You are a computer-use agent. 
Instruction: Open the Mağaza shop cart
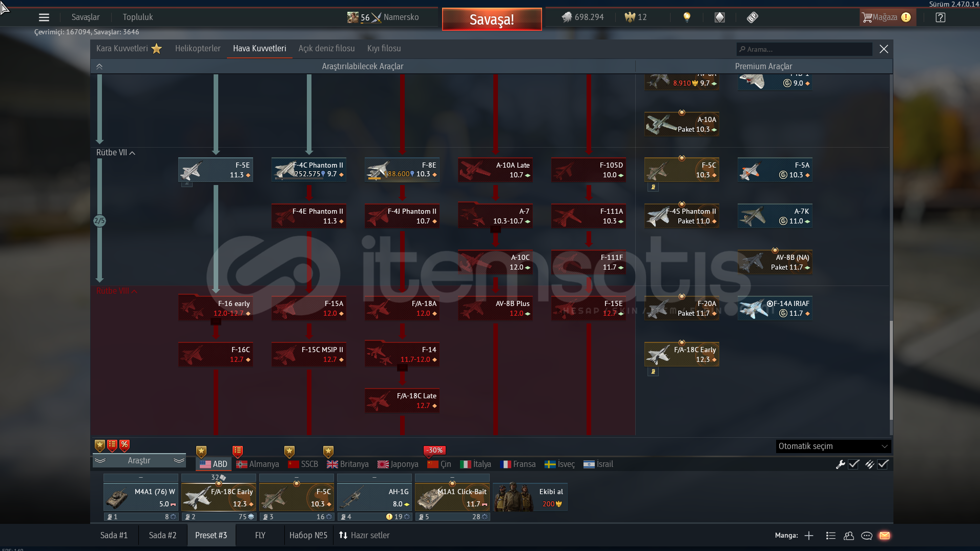(886, 17)
